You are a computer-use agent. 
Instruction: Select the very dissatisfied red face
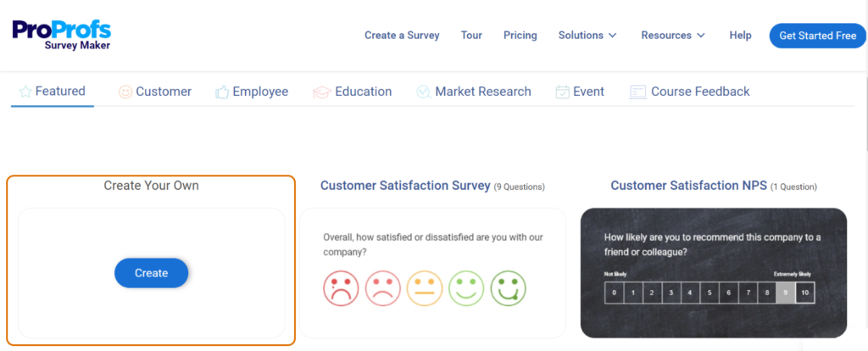pyautogui.click(x=341, y=288)
